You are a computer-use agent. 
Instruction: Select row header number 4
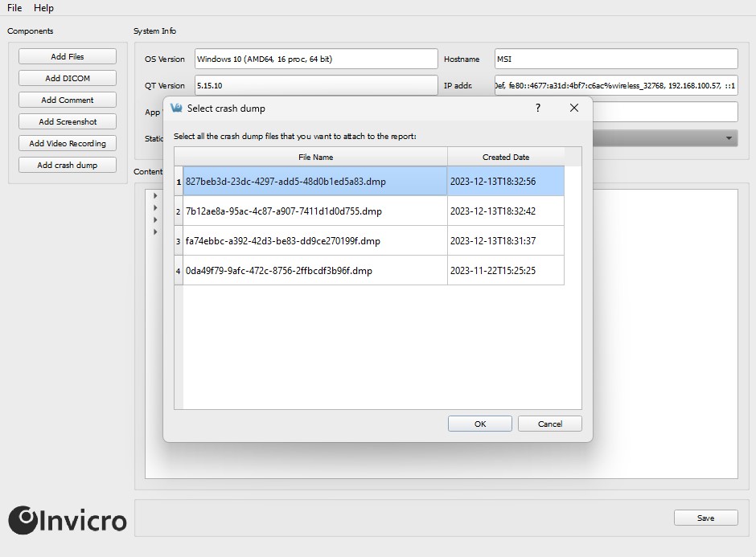[x=179, y=271]
